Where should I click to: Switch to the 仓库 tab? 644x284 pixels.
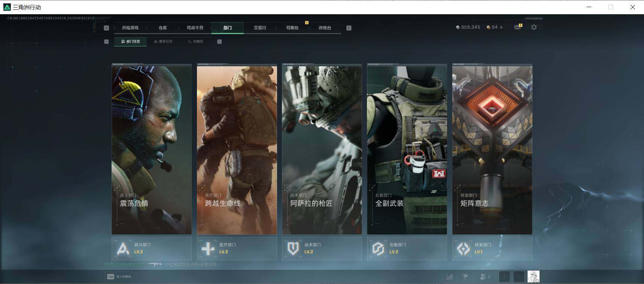(x=163, y=28)
